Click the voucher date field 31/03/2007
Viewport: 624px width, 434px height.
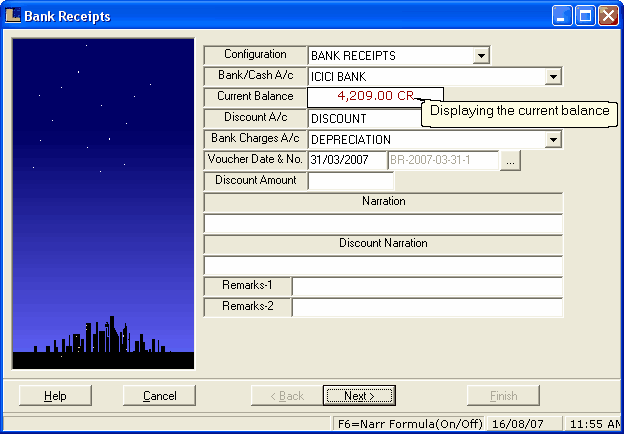(x=347, y=160)
